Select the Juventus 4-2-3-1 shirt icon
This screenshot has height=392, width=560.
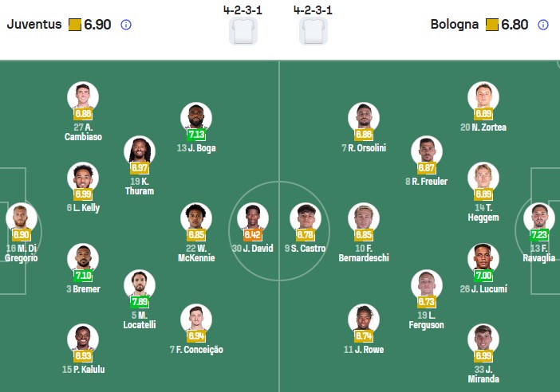tap(243, 31)
